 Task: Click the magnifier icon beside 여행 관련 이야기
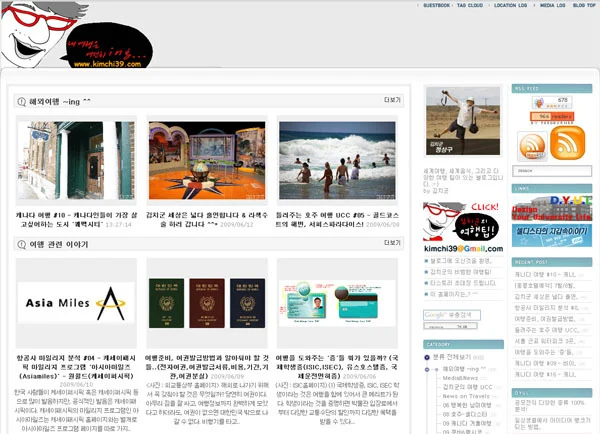pyautogui.click(x=21, y=245)
